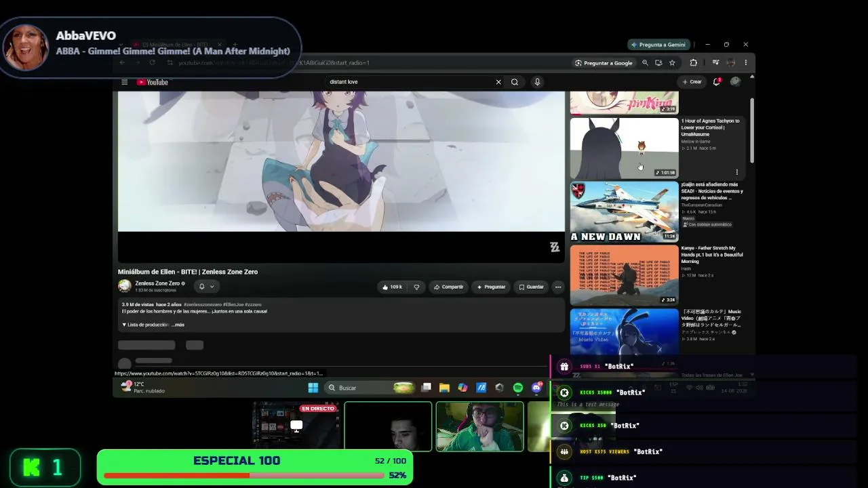Open Task View on the taskbar
Image resolution: width=868 pixels, height=488 pixels.
[426, 388]
